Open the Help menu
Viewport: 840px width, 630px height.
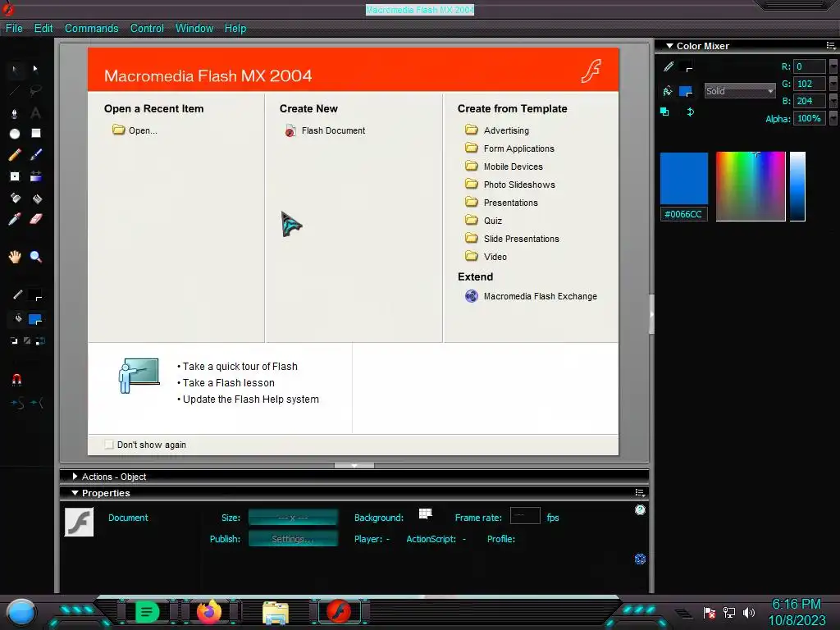coord(235,29)
